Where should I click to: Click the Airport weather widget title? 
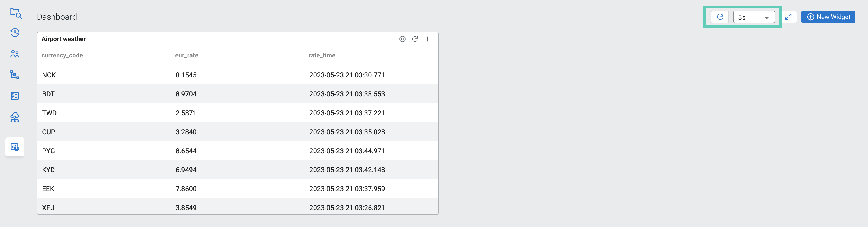(63, 39)
